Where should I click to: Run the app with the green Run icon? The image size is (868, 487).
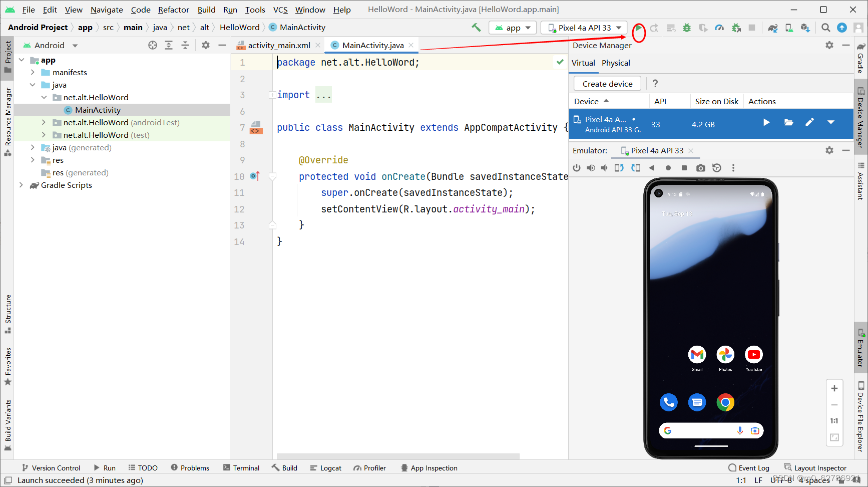pos(639,28)
